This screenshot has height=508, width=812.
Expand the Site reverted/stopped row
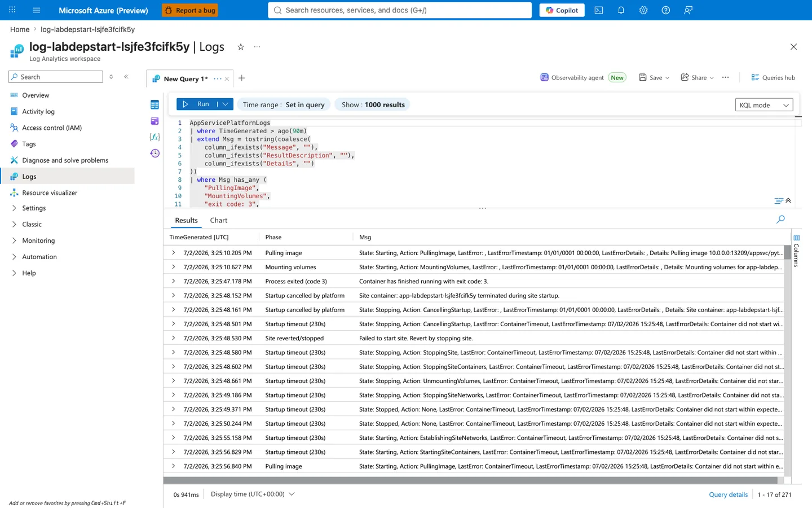pyautogui.click(x=174, y=338)
